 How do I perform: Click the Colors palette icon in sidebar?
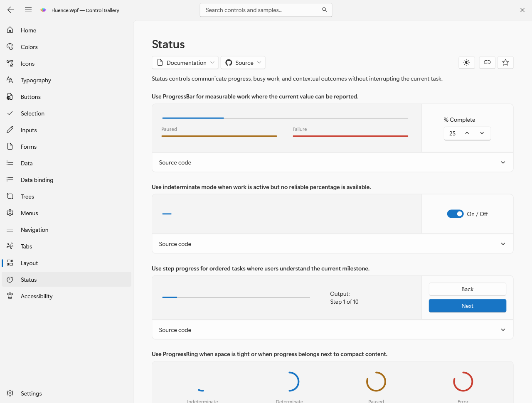pyautogui.click(x=10, y=47)
